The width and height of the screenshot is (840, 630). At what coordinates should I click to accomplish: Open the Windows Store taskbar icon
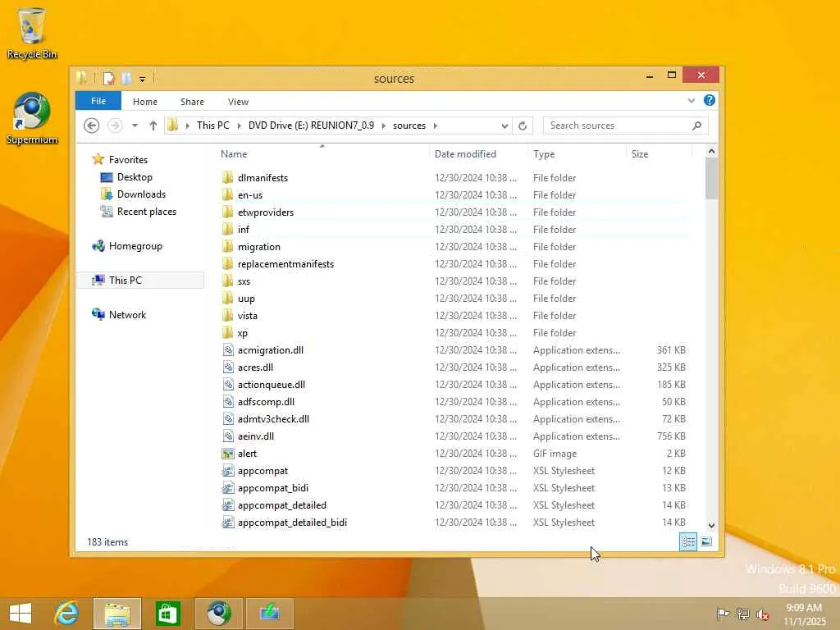[x=167, y=614]
